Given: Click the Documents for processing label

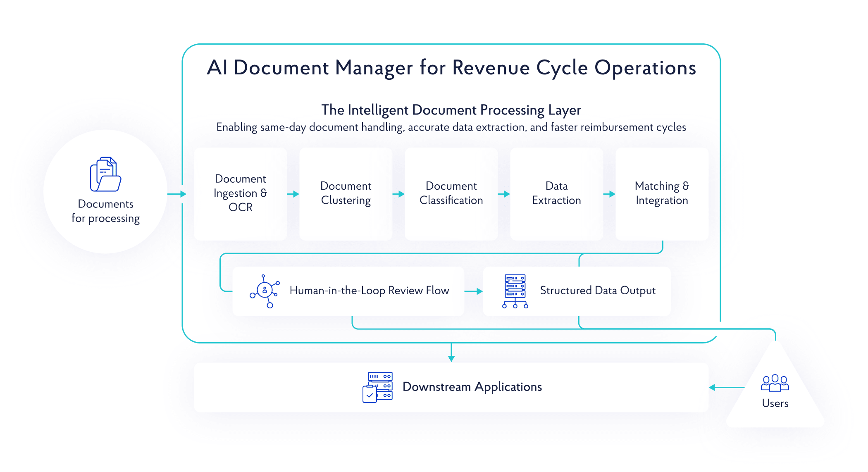Looking at the screenshot, I should tap(105, 211).
